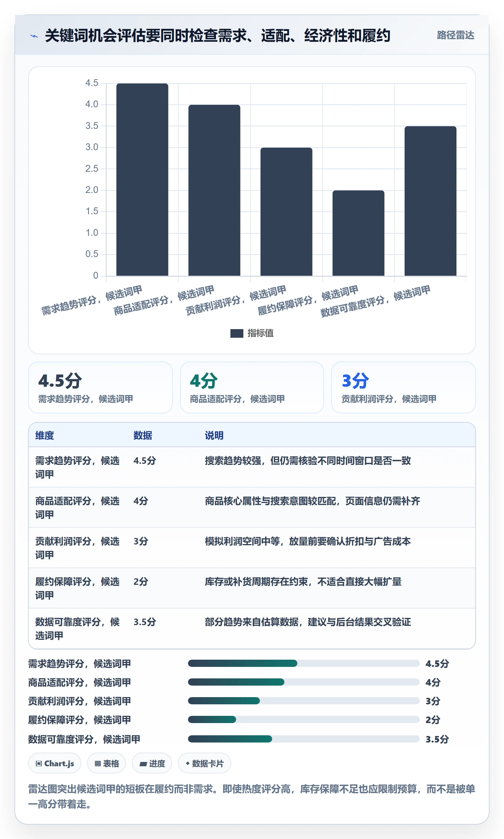
Task: Click the 指标值 legend label
Action: pos(261,333)
